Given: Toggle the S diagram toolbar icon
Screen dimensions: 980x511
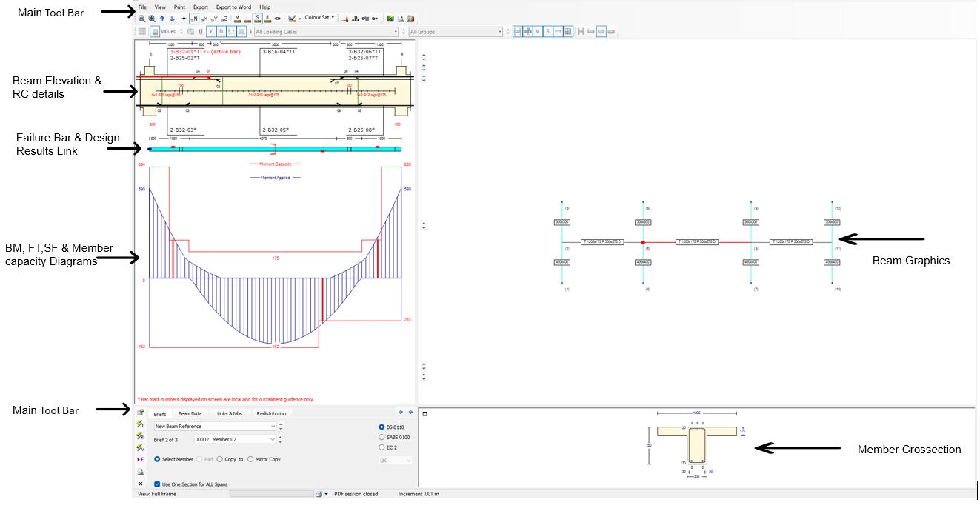Looking at the screenshot, I should [x=258, y=19].
